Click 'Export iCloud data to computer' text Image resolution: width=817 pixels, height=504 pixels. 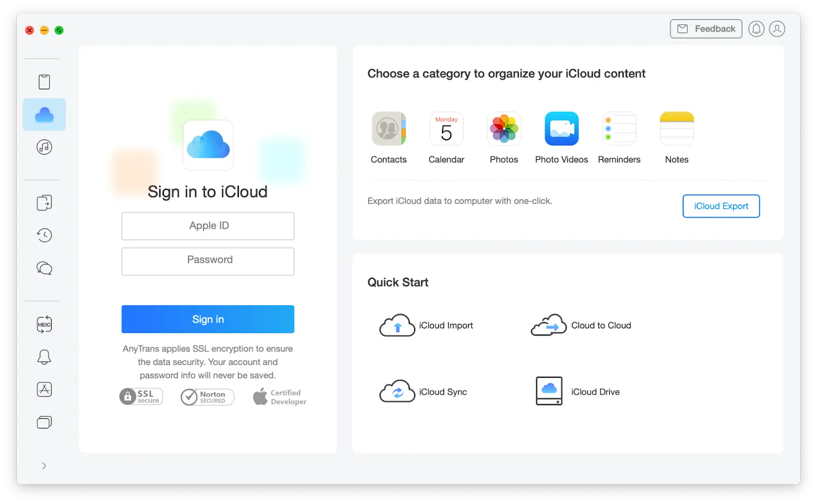click(460, 201)
